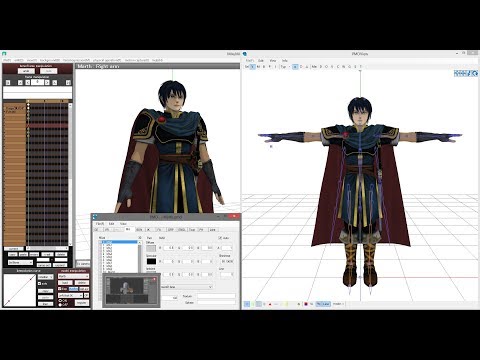This screenshot has height=360, width=480.
Task: Open the Marth model dropdown
Action: [74, 276]
